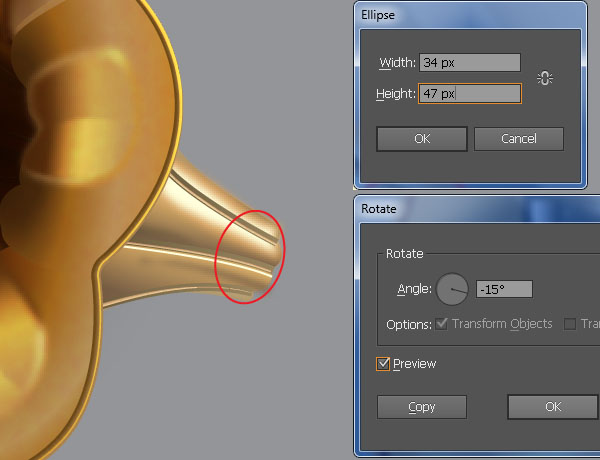Click the Angle field showing -15°

point(504,289)
